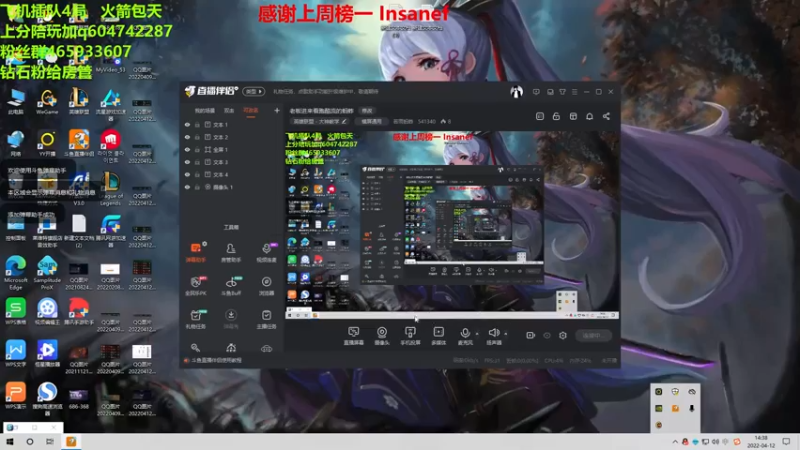This screenshot has width=800, height=450.
Task: Lock the 摄像头 1 source
Action: (x=197, y=187)
